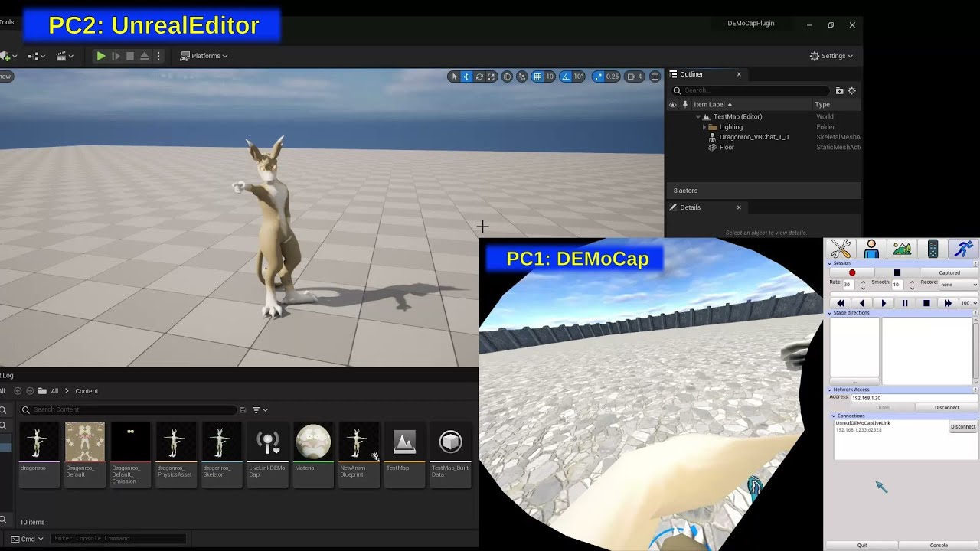Close the Details tab
This screenshot has height=551, width=980.
[739, 207]
